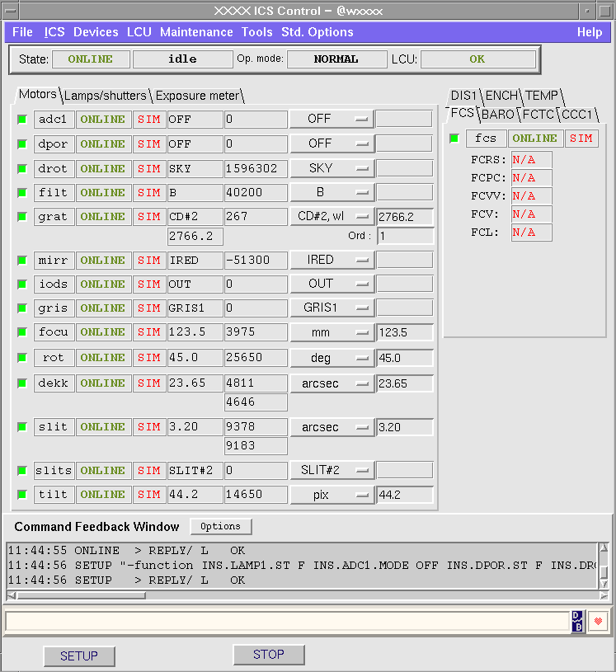Click the feedback log vertical scrollbar
616x672 pixels.
point(604,566)
